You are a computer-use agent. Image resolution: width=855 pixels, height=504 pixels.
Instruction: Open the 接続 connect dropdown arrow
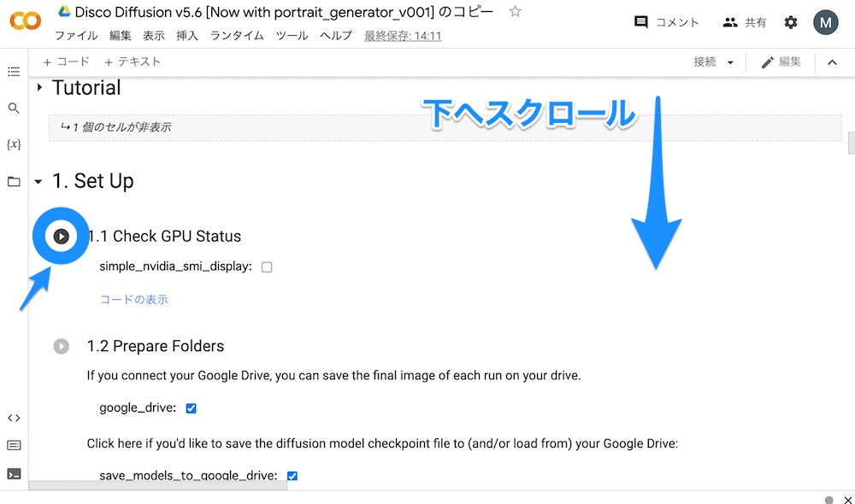(x=730, y=62)
